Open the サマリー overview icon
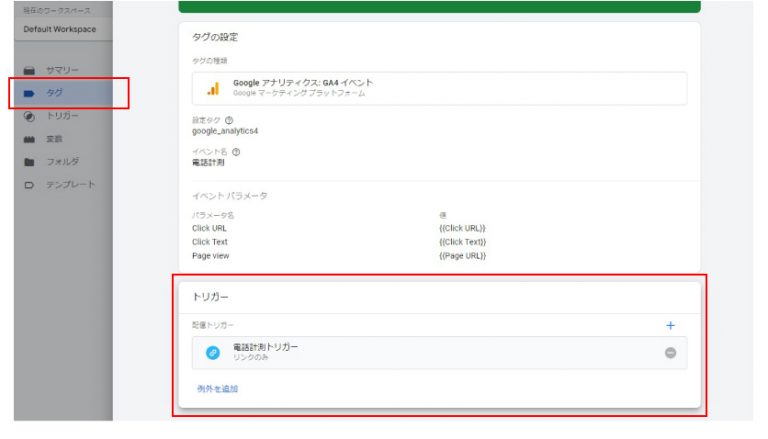This screenshot has height=439, width=768. point(29,70)
